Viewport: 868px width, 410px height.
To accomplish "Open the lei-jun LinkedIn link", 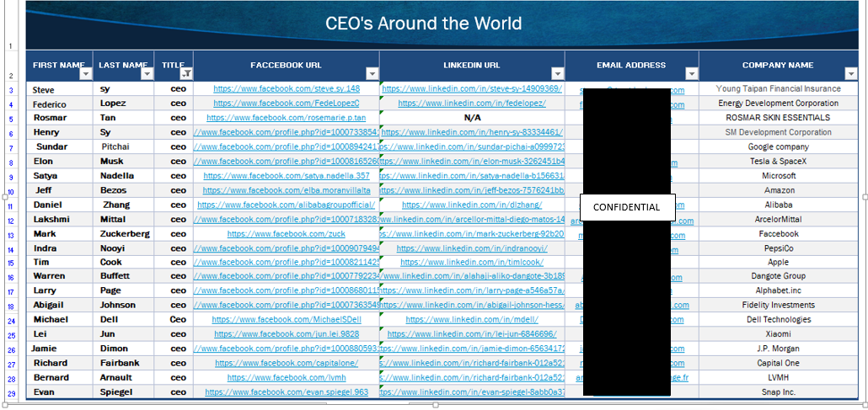I will point(472,333).
